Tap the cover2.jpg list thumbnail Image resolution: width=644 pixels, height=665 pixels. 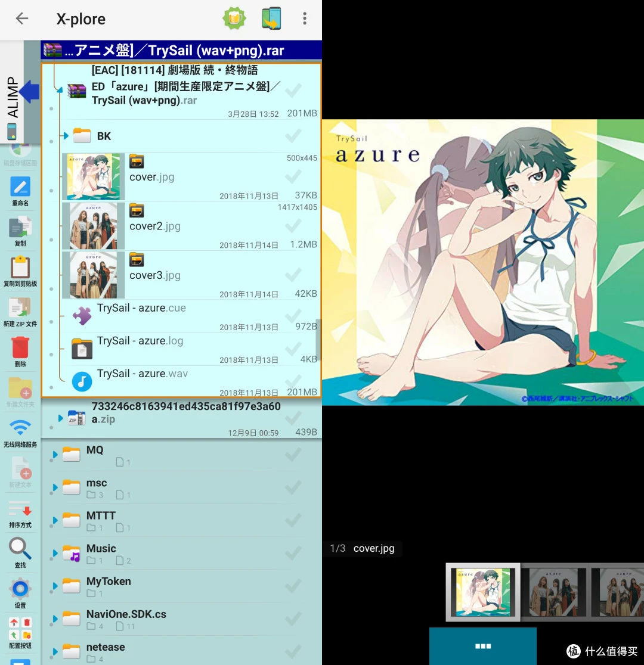(94, 226)
